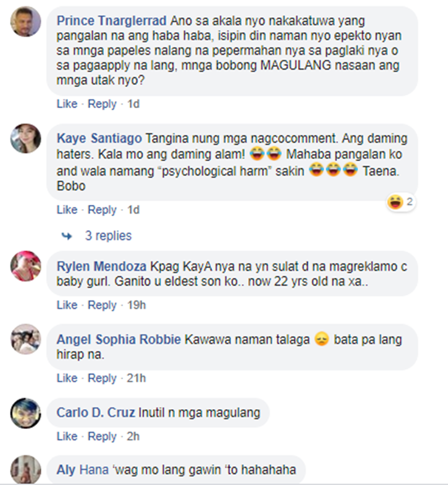Image resolution: width=448 pixels, height=485 pixels.
Task: Like Prince Tnarglerrad's comment
Action: (x=67, y=103)
